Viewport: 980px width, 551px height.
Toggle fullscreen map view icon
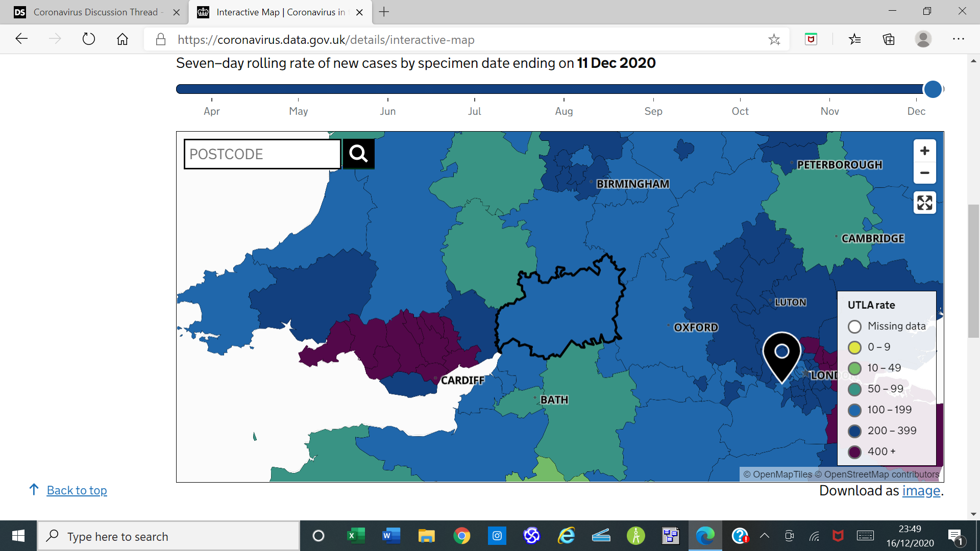(x=924, y=203)
